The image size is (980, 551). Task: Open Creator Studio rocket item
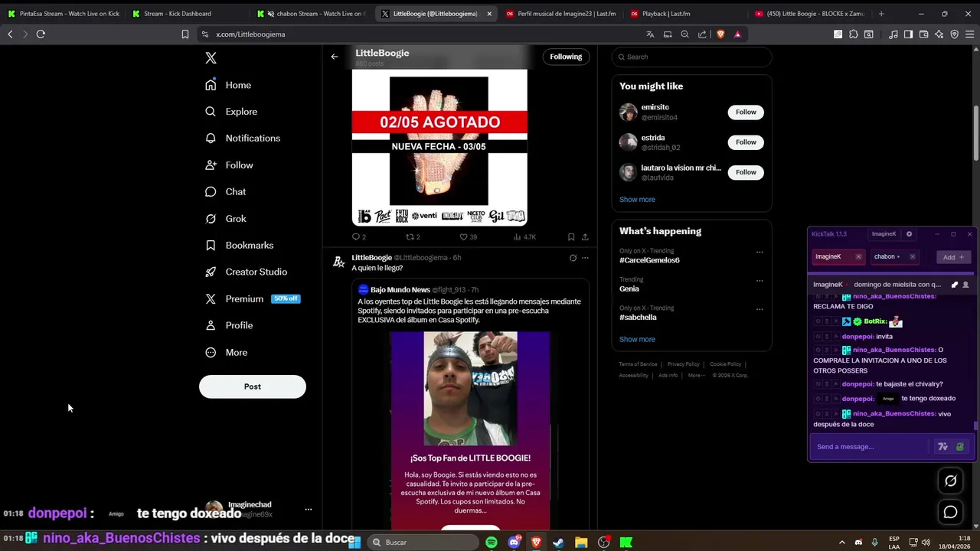(x=246, y=272)
